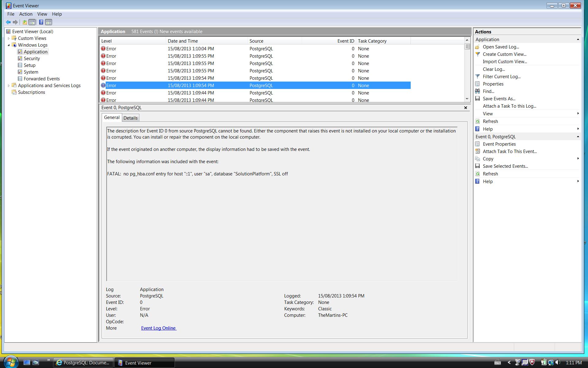Image resolution: width=588 pixels, height=368 pixels.
Task: Click the Forward arrow toolbar icon
Action: pos(15,22)
